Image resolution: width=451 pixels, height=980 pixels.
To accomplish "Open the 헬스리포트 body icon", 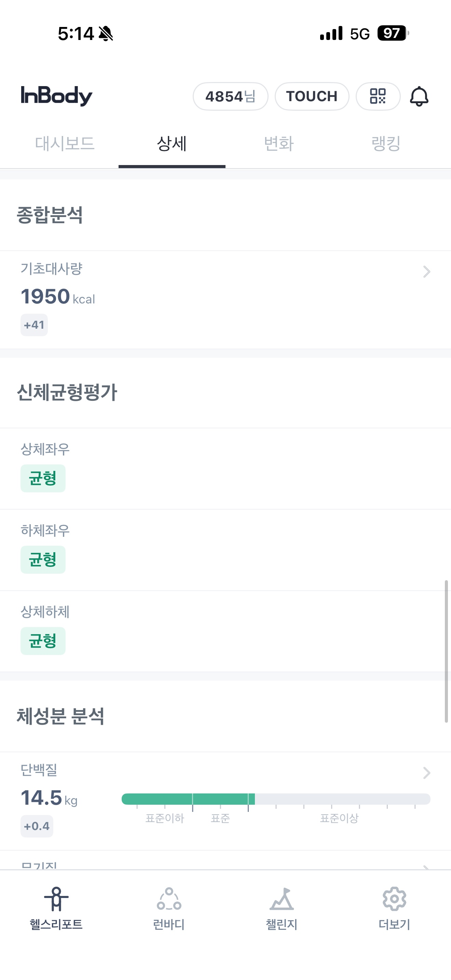I will (x=56, y=899).
